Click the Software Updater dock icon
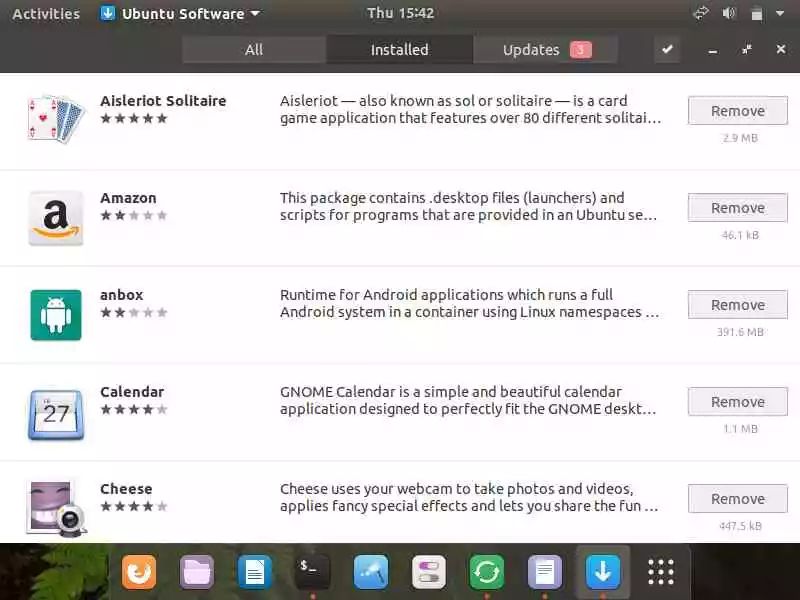 [486, 572]
